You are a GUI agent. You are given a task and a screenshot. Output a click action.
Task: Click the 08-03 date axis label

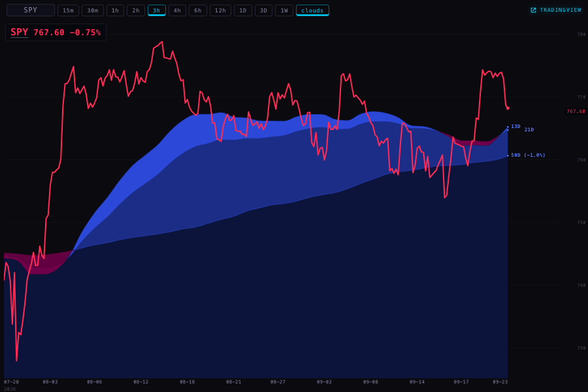click(50, 382)
